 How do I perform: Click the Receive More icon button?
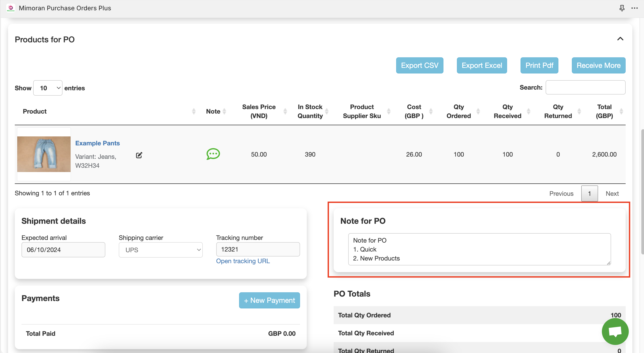[x=599, y=65]
